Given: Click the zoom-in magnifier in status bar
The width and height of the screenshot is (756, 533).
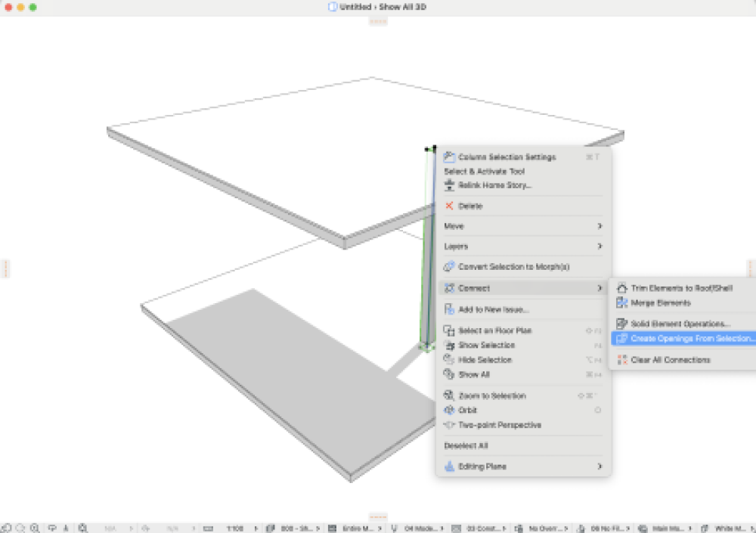Looking at the screenshot, I should pos(35,528).
